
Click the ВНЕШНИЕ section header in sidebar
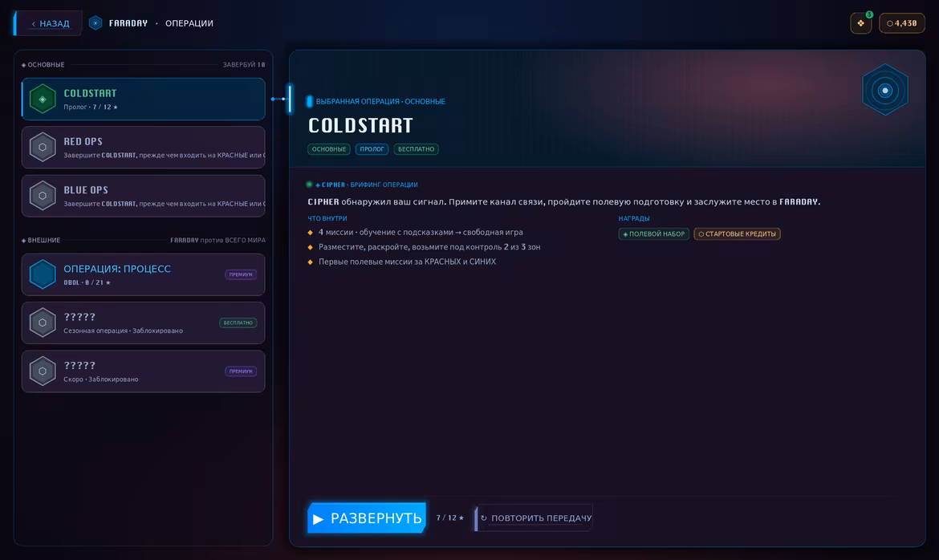pos(41,240)
